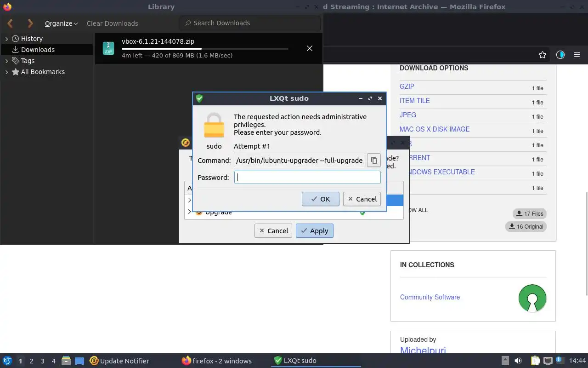Open the Organize dropdown in Library

[x=61, y=23]
